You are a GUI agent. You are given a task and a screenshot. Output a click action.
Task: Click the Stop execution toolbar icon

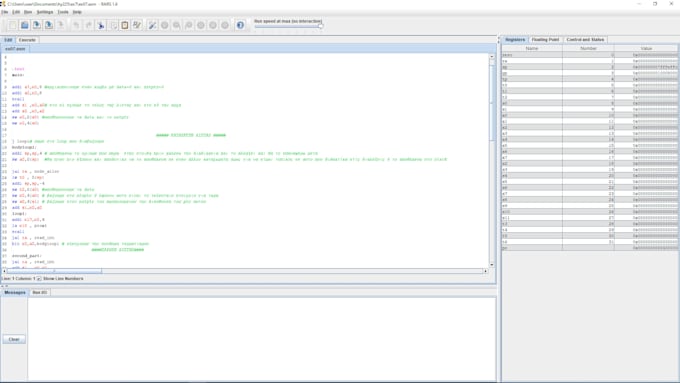[213, 25]
